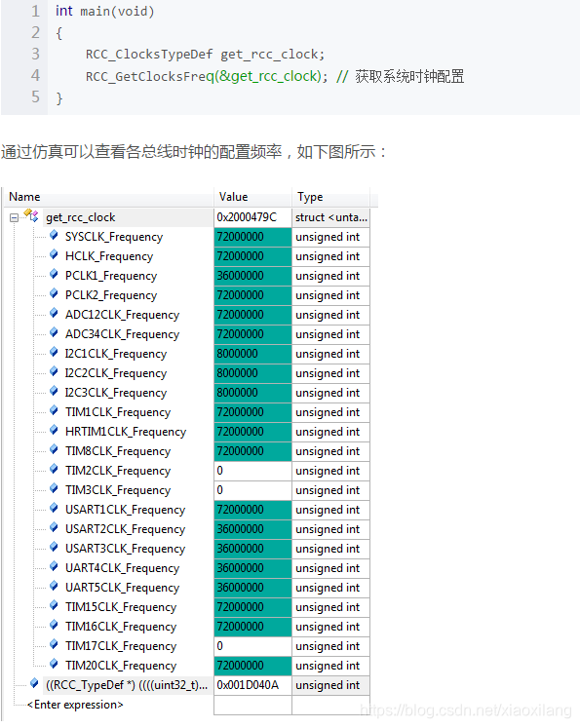
Task: Click the I2C3CLK_Frequency member icon
Action: pyautogui.click(x=54, y=392)
